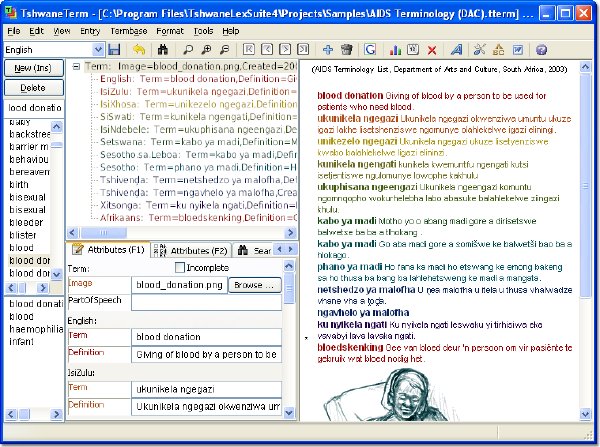Click the IsiZulu Term input field
This screenshot has height=447, width=600.
coord(207,390)
